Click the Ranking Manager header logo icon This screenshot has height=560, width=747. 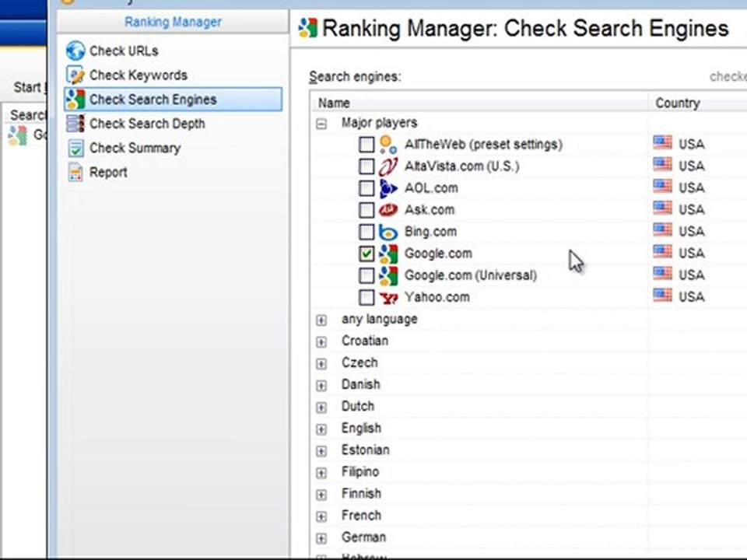coord(308,28)
